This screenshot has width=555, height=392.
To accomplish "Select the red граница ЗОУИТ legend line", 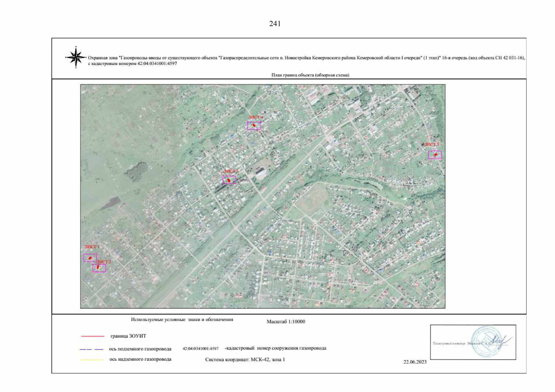I will tap(93, 336).
